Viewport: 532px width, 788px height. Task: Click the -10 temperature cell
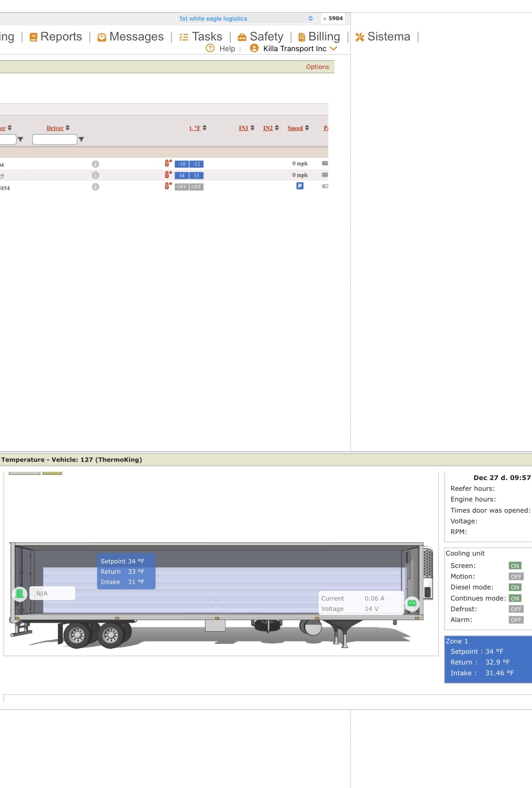(181, 164)
